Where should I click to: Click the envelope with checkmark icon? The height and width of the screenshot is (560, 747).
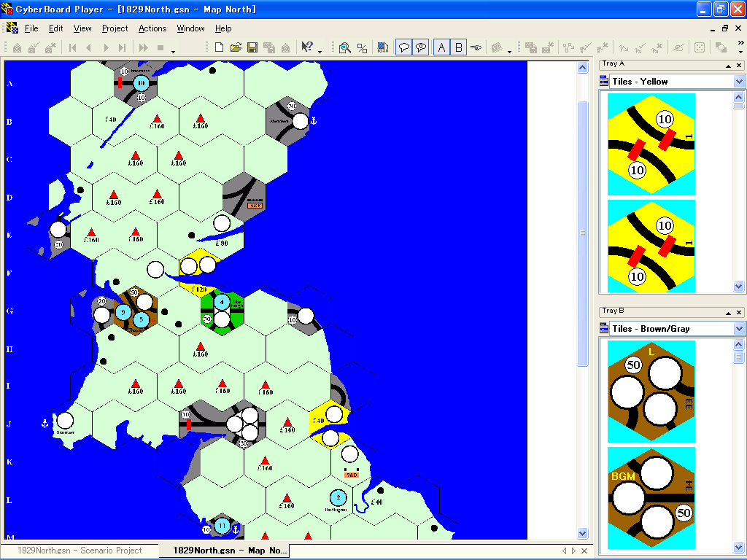34,47
